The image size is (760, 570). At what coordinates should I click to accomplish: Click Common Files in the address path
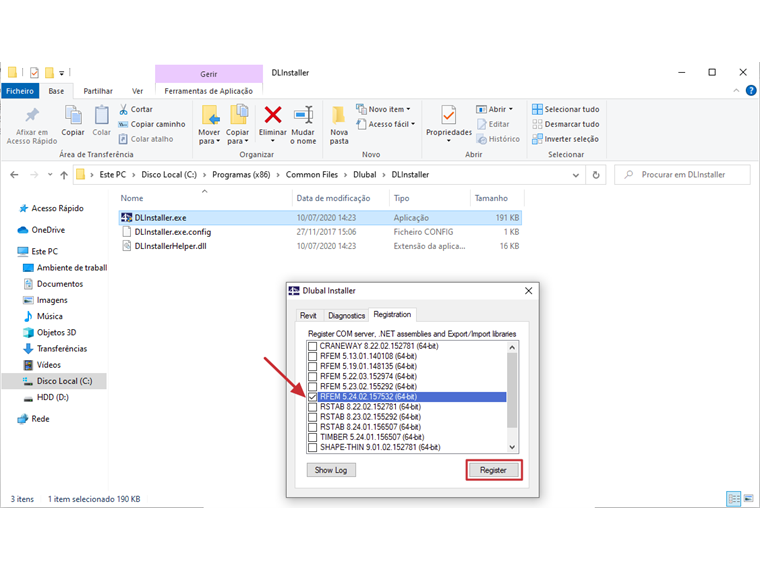312,175
